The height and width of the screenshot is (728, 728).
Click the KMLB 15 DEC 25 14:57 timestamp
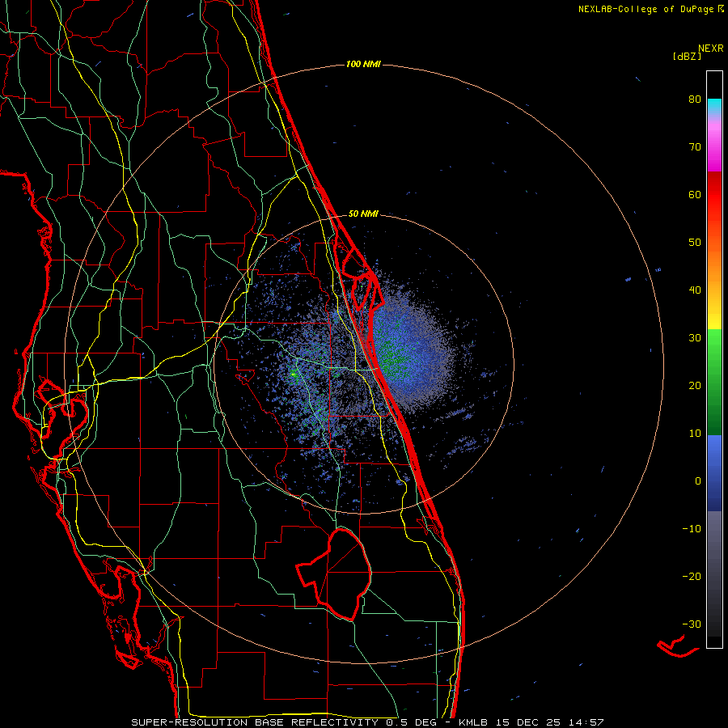(531, 722)
